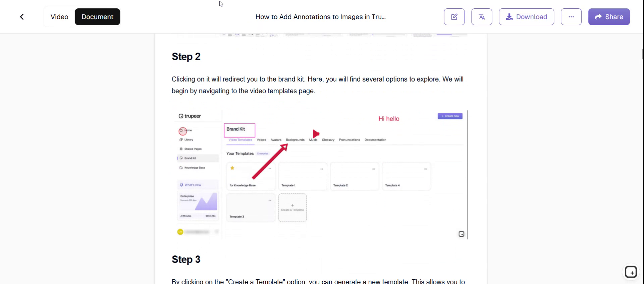Click the 'Hi hello' text annotation
The image size is (644, 284).
click(389, 119)
